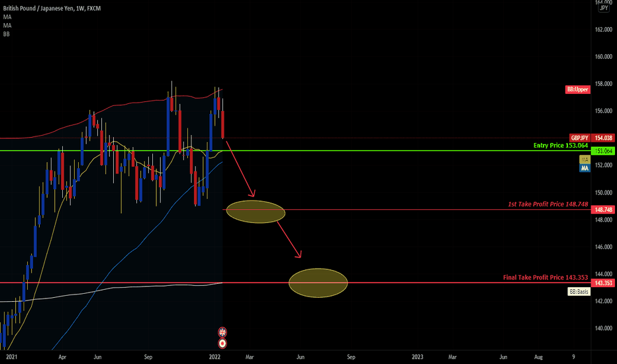Click the Sep label just before 2023
This screenshot has height=364, width=617.
pos(351,357)
